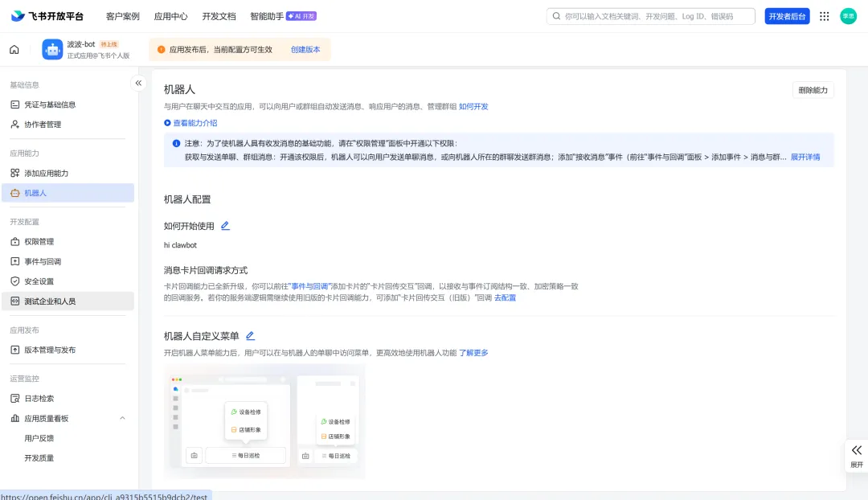Click the 波波-bot robot app avatar
The width and height of the screenshot is (868, 500).
pos(52,50)
